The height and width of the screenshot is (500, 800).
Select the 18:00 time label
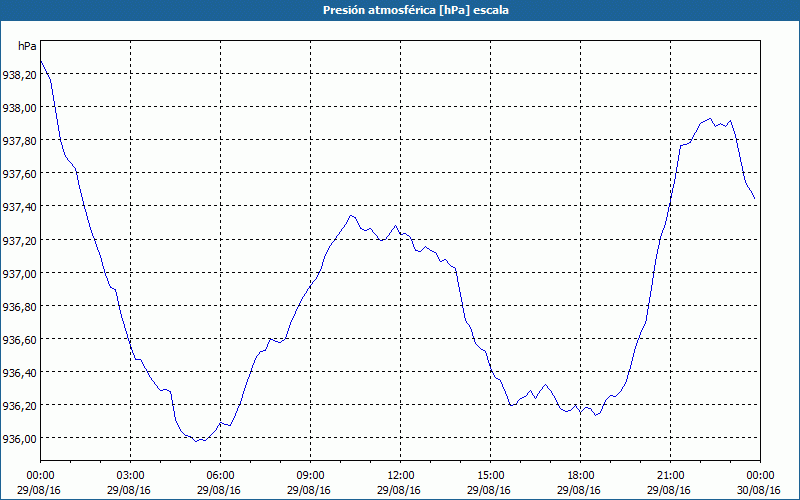[x=580, y=474]
